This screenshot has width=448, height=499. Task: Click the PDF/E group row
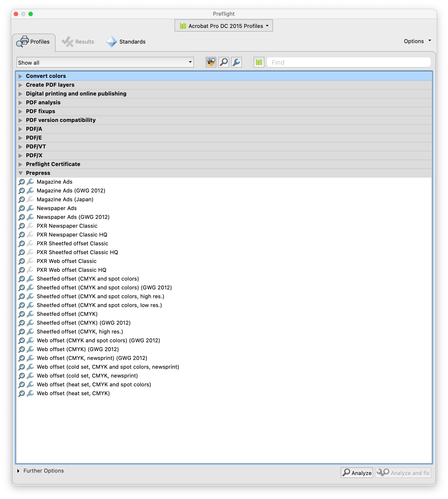[224, 138]
